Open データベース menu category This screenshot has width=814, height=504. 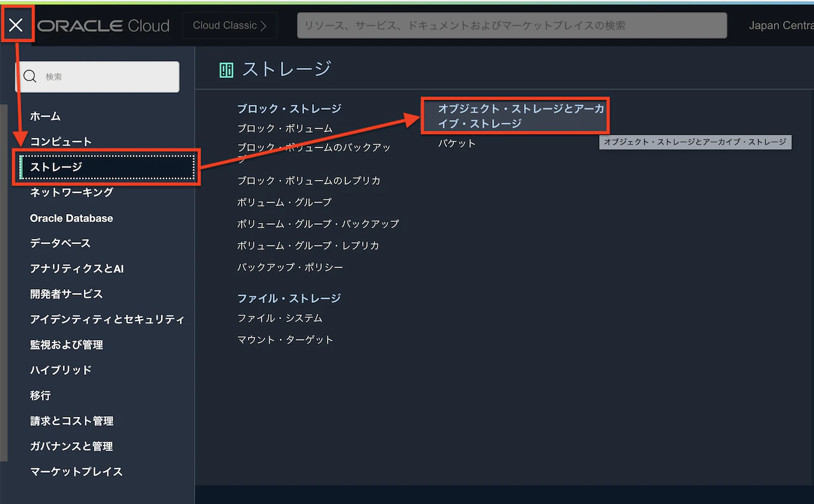pos(60,243)
